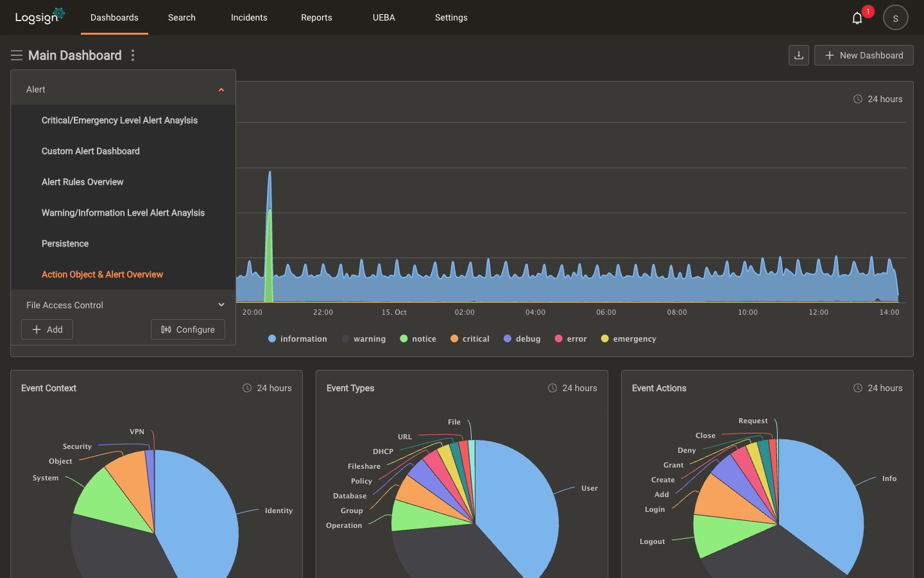Click the clock icon in Event Types panel

(x=552, y=388)
